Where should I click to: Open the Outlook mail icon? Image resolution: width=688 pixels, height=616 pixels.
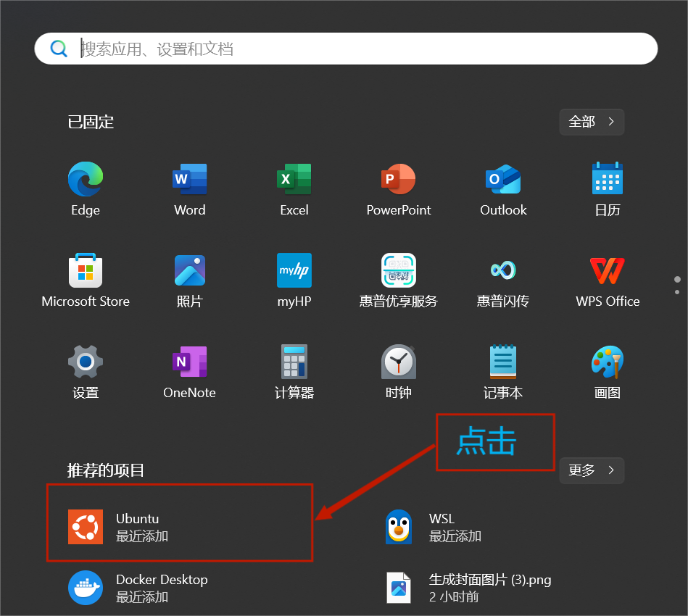[503, 180]
